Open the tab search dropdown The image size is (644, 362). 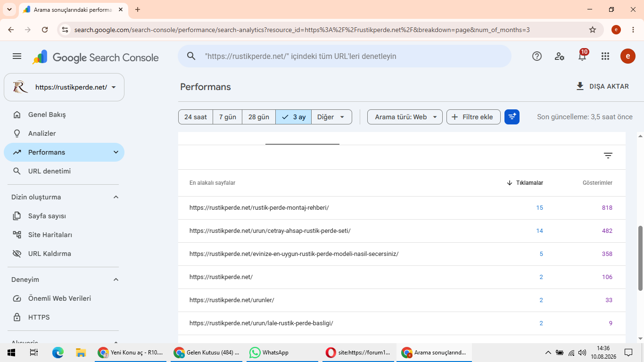tap(9, 9)
